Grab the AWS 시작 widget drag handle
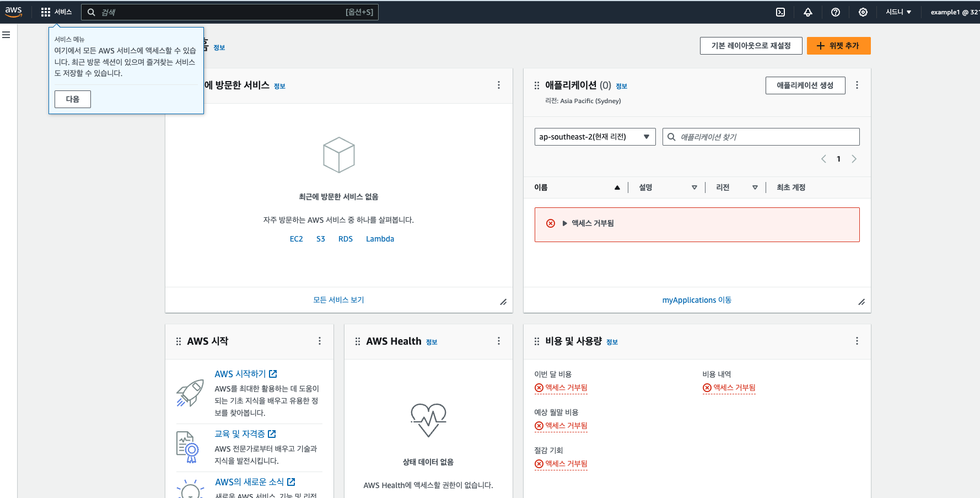Screen dimensions: 980x498 (179, 341)
